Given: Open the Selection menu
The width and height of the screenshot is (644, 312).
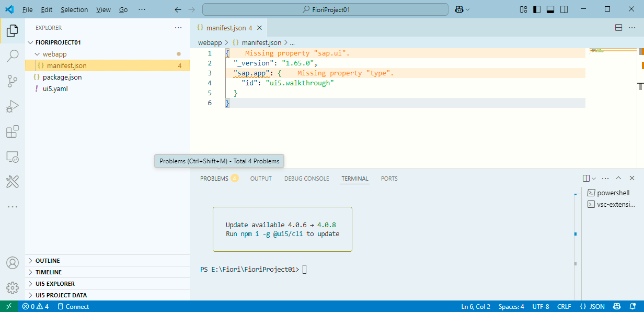Looking at the screenshot, I should pyautogui.click(x=74, y=9).
